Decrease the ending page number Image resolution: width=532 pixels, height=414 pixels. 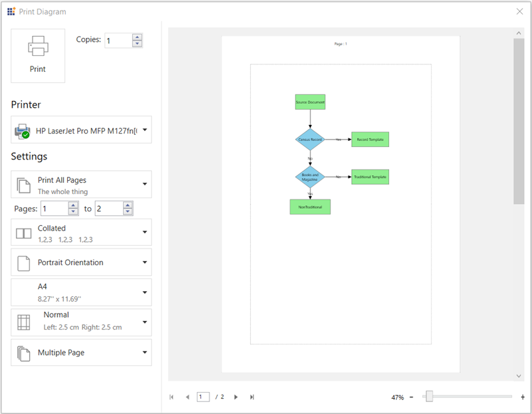point(128,212)
